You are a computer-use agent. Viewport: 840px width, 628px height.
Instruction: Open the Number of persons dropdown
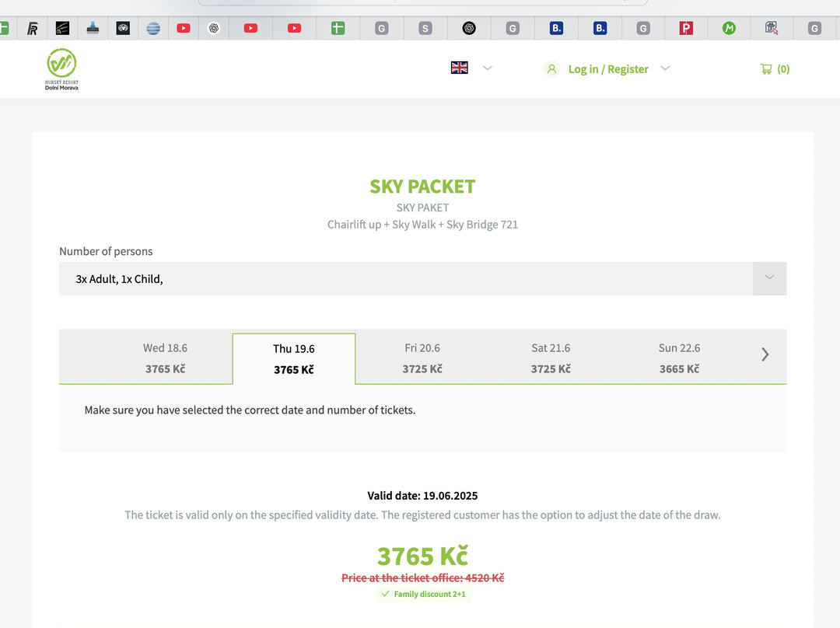pyautogui.click(x=422, y=278)
